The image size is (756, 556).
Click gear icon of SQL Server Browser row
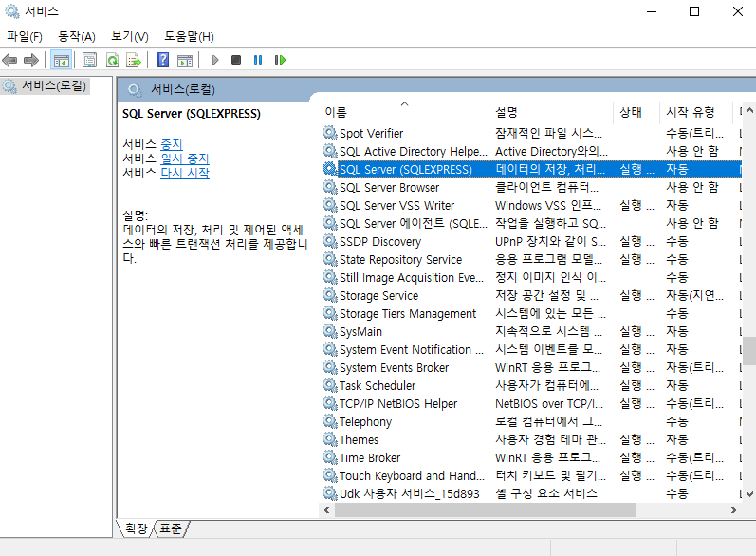[x=330, y=187]
